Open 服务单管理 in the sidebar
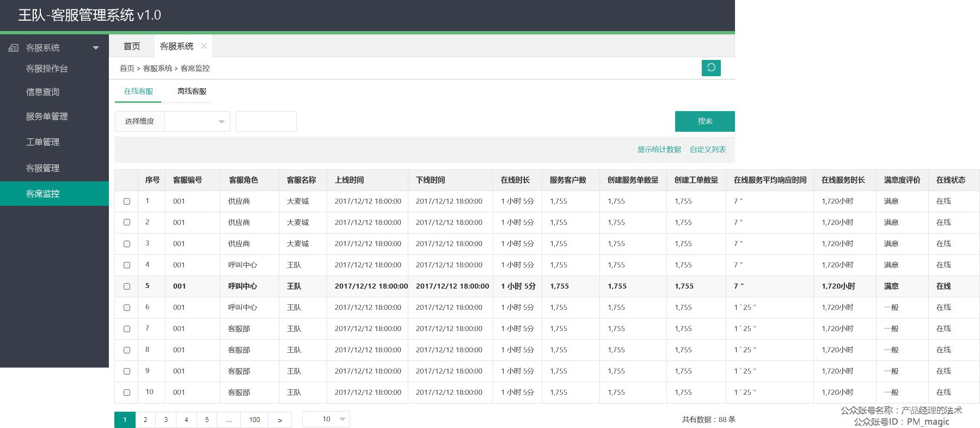The image size is (980, 428). coord(47,117)
